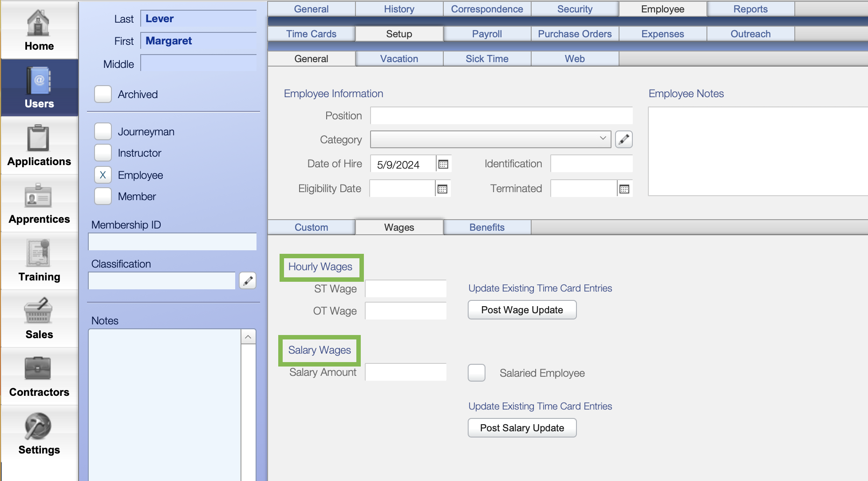This screenshot has width=868, height=481.
Task: Edit Classification list with pencil icon
Action: pyautogui.click(x=248, y=280)
